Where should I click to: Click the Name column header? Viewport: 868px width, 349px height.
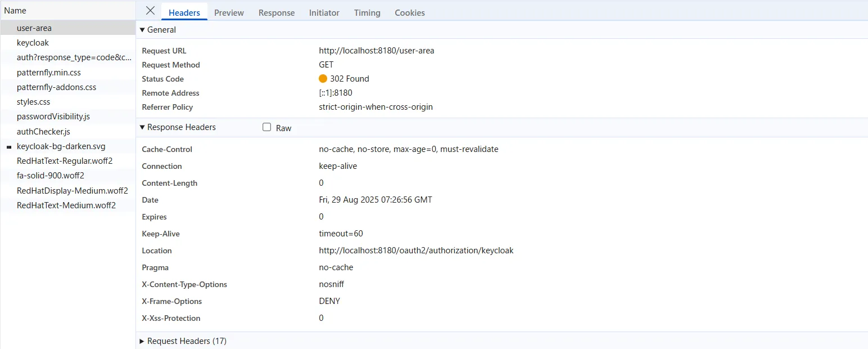[15, 11]
